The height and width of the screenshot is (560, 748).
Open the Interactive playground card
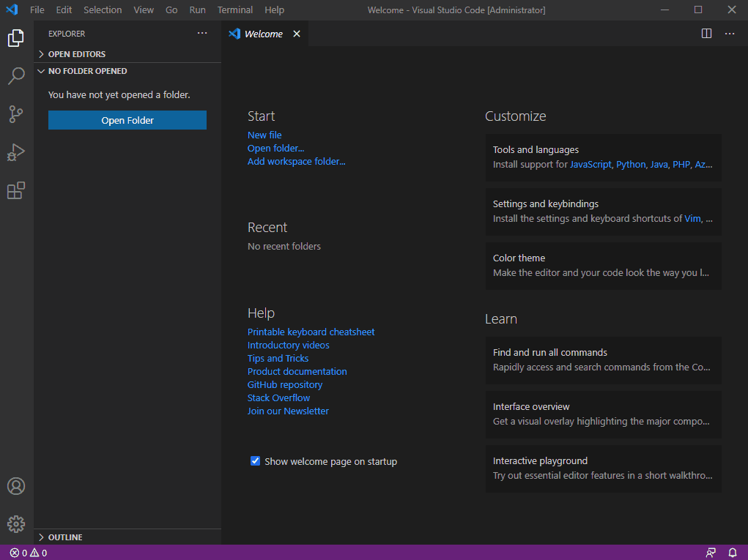pos(603,469)
